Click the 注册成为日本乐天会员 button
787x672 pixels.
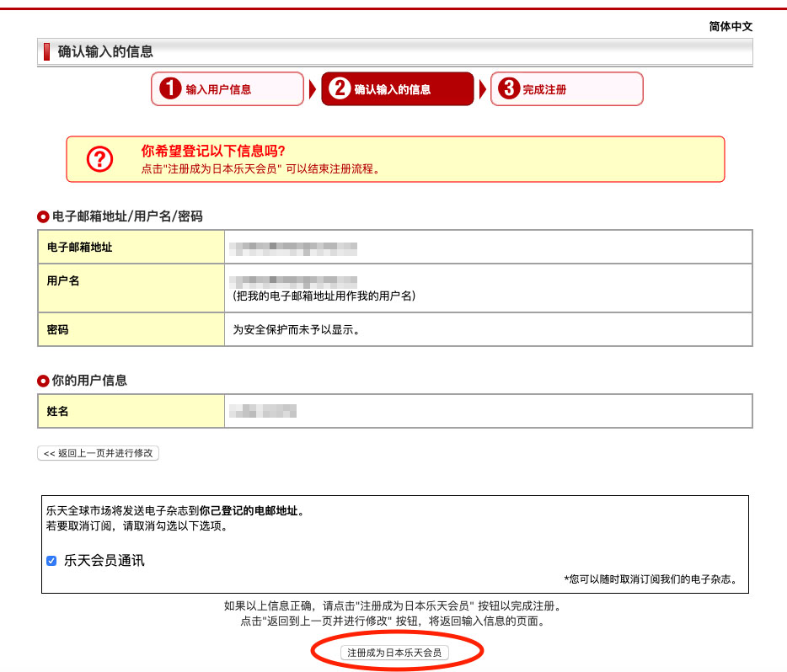pos(394,653)
